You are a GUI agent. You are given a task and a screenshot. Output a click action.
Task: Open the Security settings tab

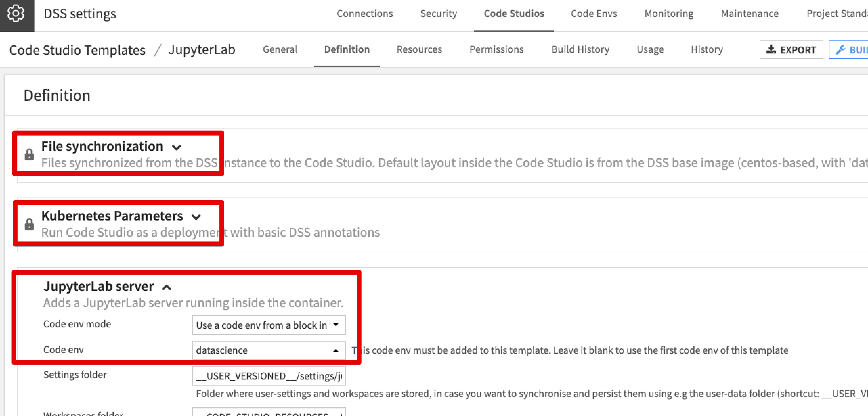pyautogui.click(x=439, y=14)
